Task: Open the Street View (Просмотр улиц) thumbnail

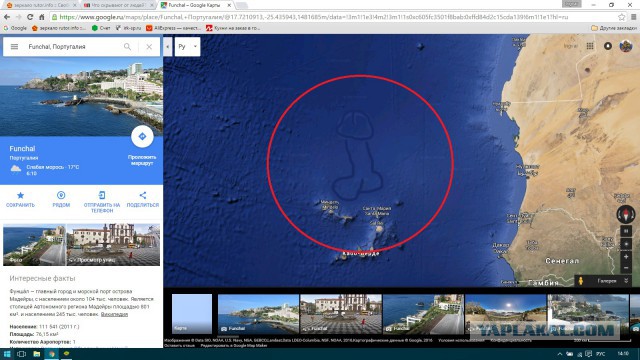Action: click(x=113, y=244)
